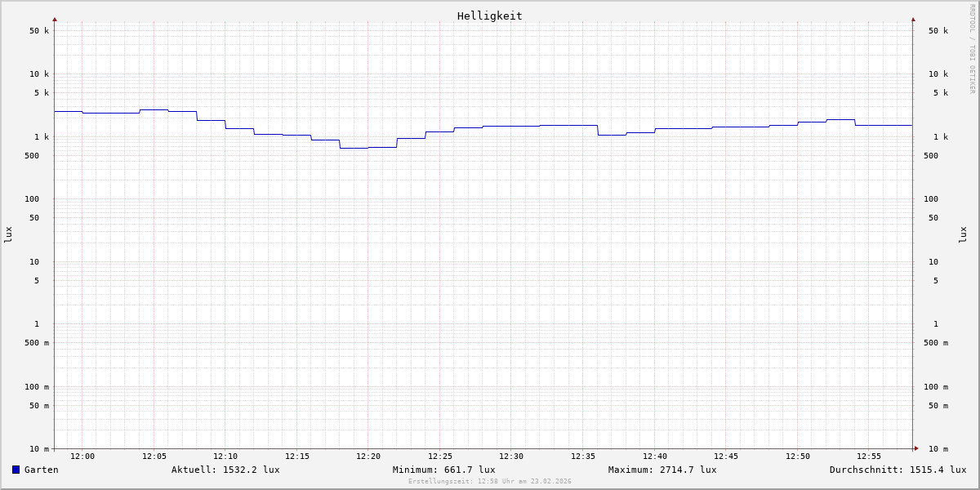Click the Durchschnitt: 1515.4 lux statistic
Viewport: 980px width, 490px height.
[x=898, y=470]
